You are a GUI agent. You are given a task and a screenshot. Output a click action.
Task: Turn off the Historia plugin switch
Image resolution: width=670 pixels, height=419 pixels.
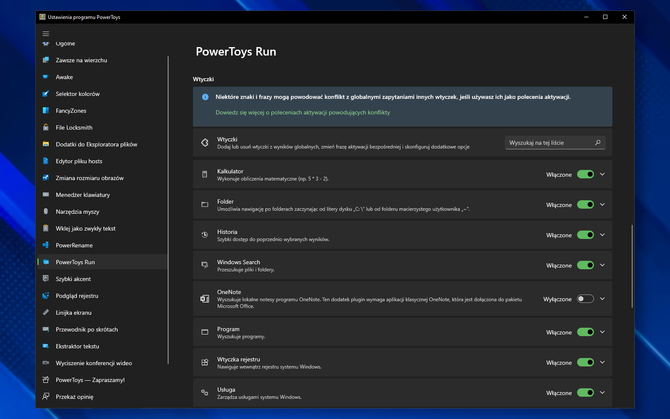pyautogui.click(x=585, y=235)
